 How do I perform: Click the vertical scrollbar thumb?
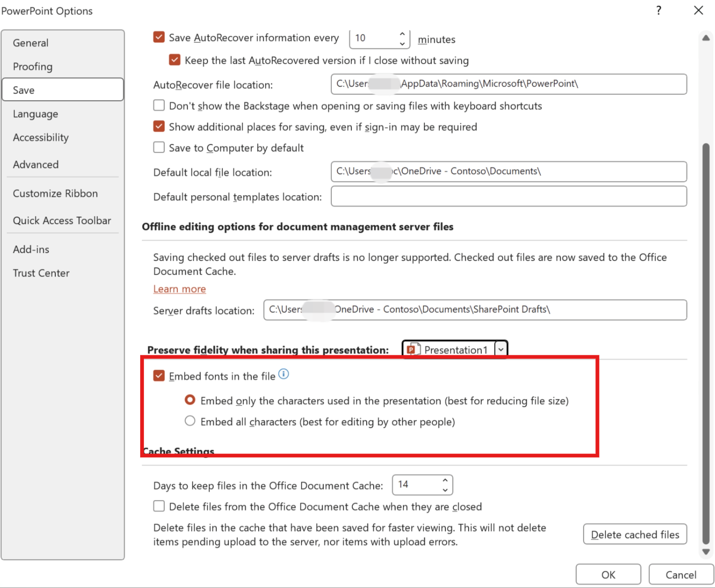[x=706, y=343]
